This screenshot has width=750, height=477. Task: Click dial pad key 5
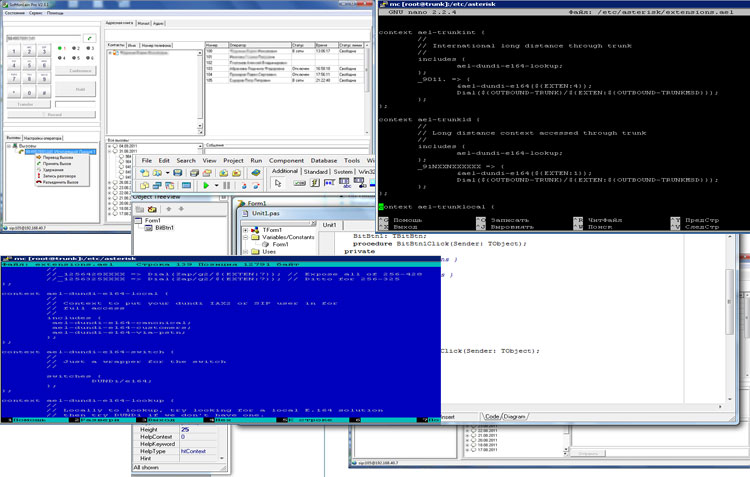(x=29, y=64)
